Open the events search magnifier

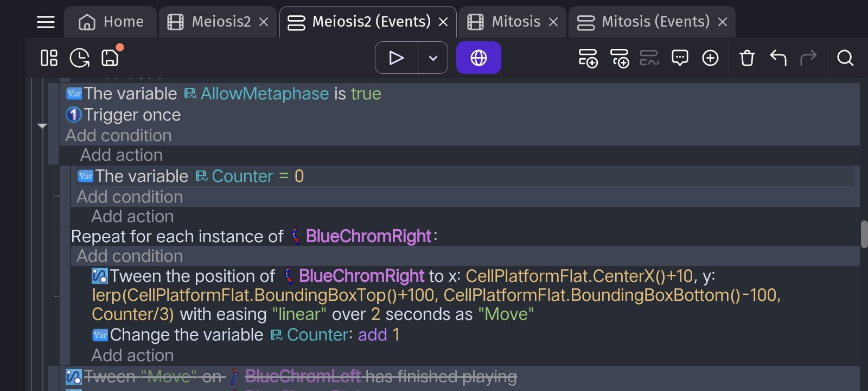pyautogui.click(x=845, y=58)
